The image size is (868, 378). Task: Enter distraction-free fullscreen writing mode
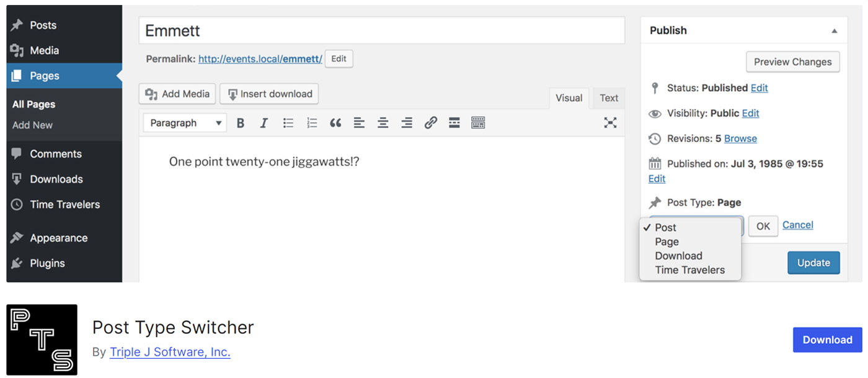click(610, 123)
